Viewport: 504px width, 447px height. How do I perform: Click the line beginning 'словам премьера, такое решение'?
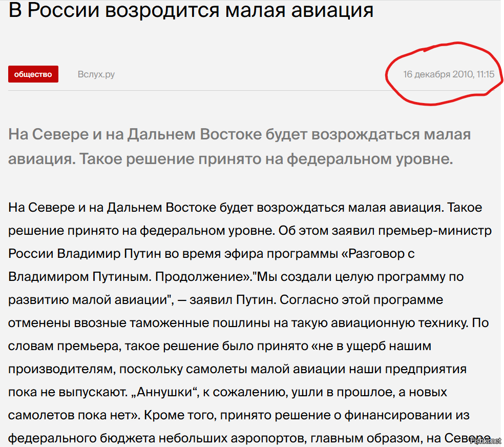click(220, 346)
